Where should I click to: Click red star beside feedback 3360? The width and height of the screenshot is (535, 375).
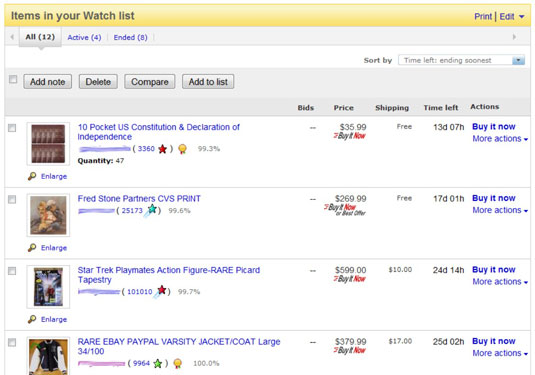click(163, 149)
